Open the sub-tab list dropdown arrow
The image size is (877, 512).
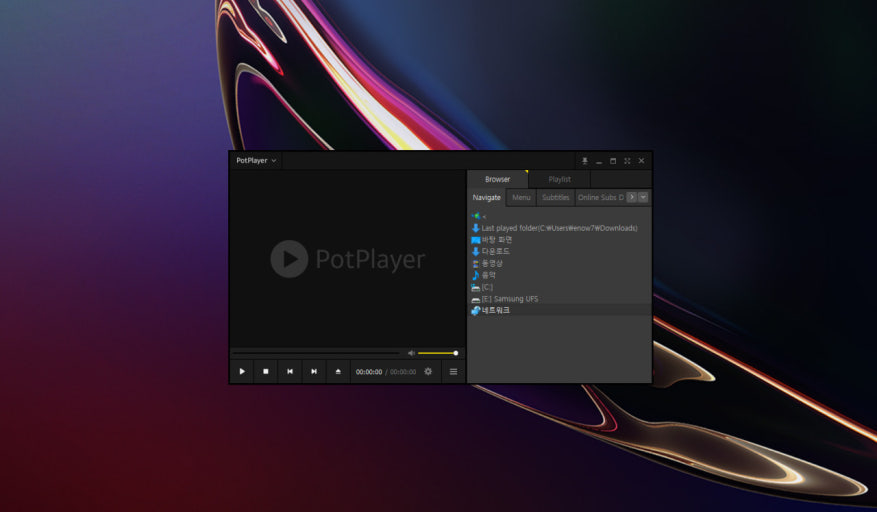643,198
